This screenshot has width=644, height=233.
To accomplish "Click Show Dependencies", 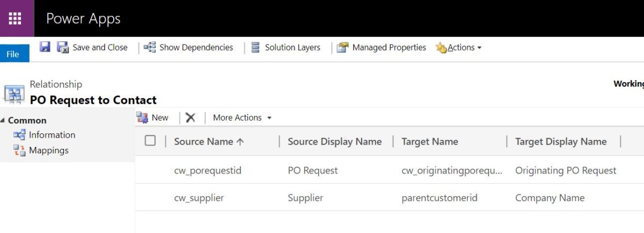I will coord(196,47).
